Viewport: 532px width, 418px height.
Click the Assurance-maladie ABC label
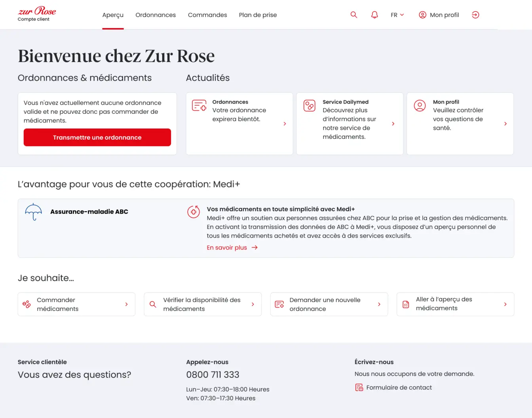[x=89, y=212]
